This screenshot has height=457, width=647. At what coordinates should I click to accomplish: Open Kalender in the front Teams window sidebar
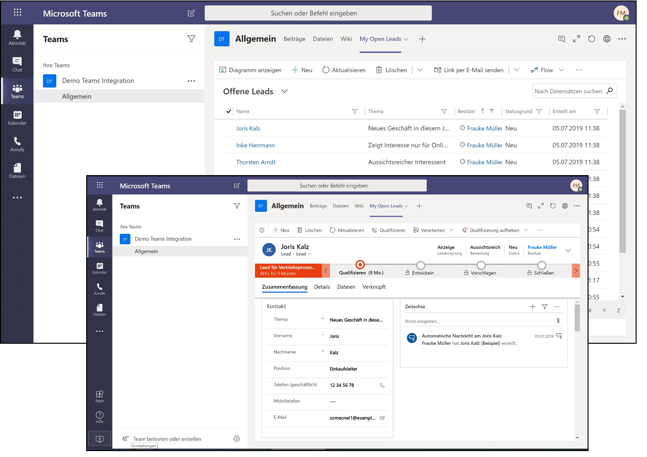click(99, 268)
